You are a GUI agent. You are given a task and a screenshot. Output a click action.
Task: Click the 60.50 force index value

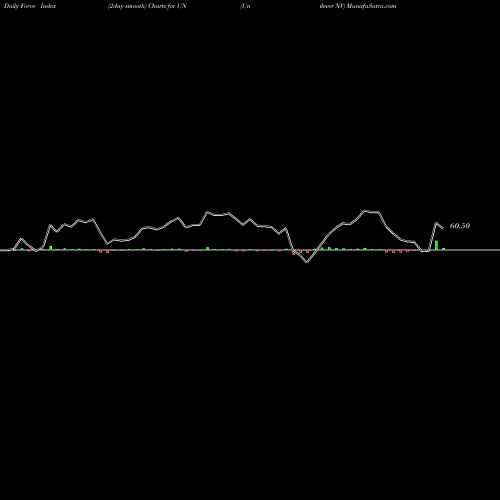pyautogui.click(x=460, y=226)
